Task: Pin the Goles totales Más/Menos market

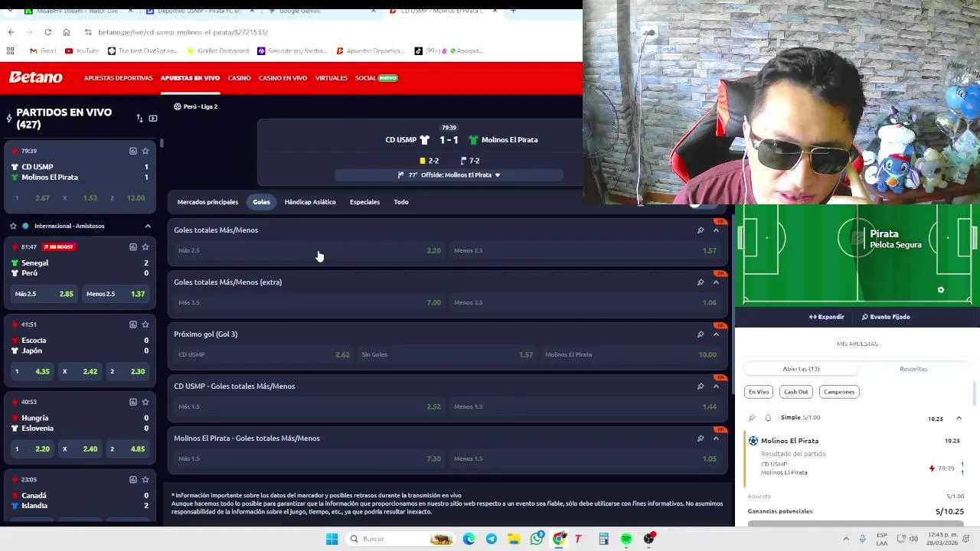Action: pos(701,230)
